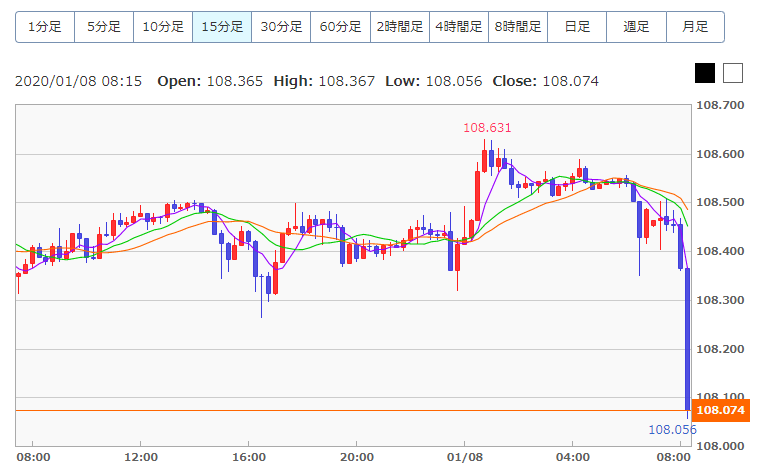Show the 日足 daily chart

point(576,27)
